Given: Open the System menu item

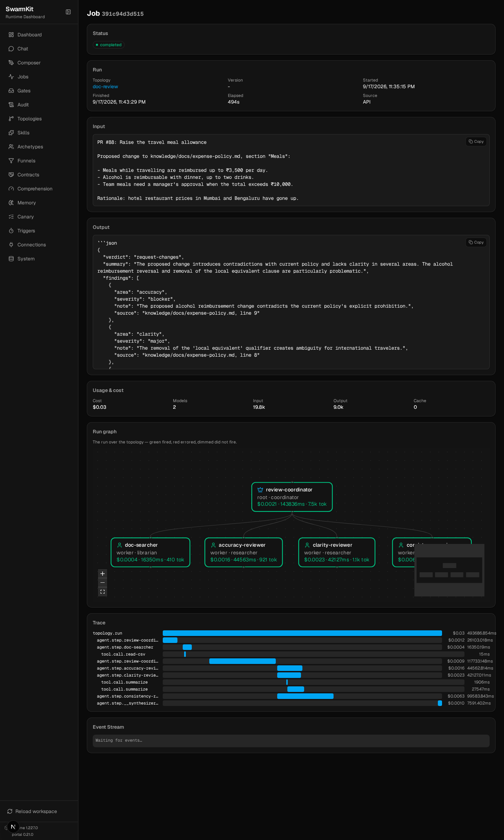Looking at the screenshot, I should (39, 259).
